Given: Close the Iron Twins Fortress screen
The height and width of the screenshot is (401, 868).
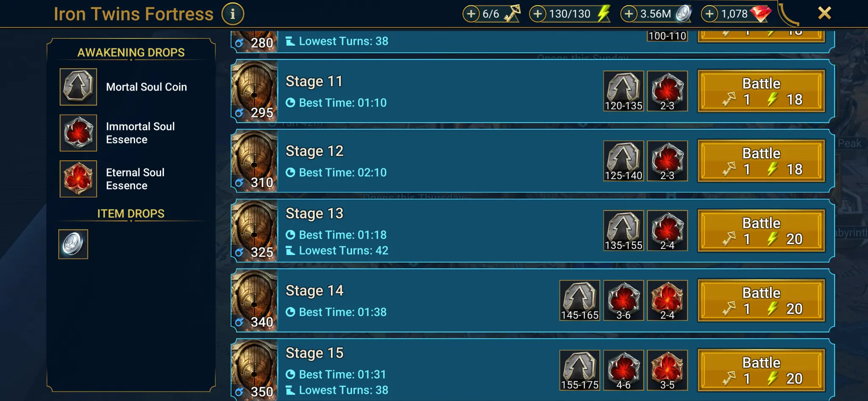Looking at the screenshot, I should click(824, 13).
